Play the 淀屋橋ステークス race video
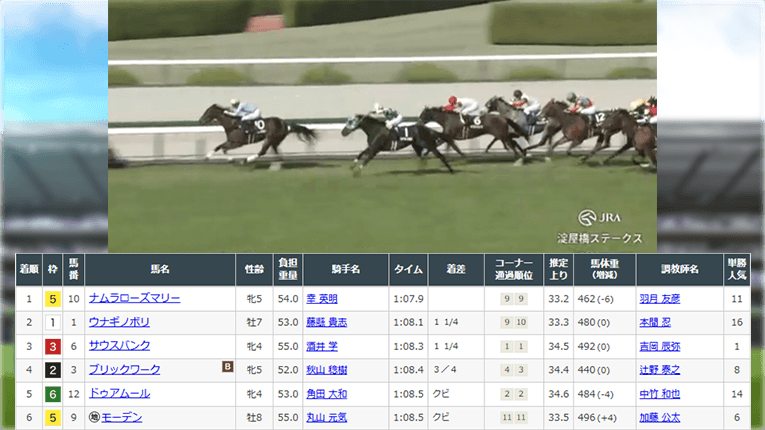This screenshot has width=765, height=430. click(x=382, y=126)
